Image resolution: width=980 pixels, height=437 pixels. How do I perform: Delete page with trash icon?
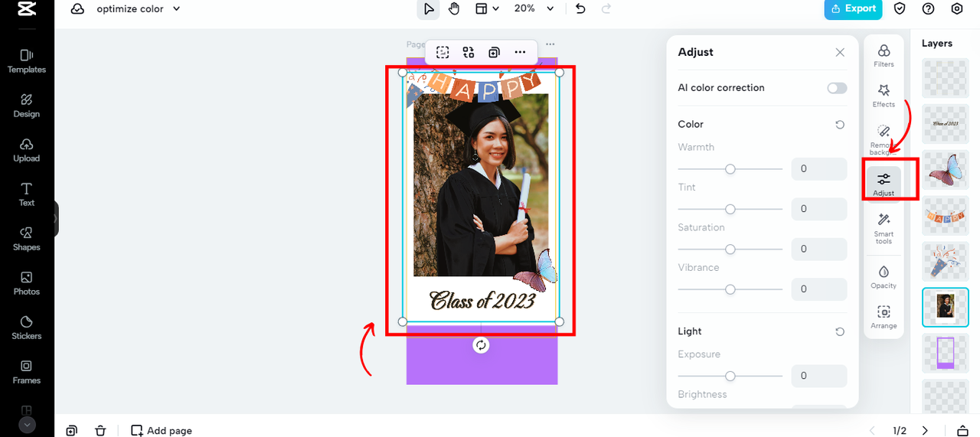pyautogui.click(x=100, y=430)
